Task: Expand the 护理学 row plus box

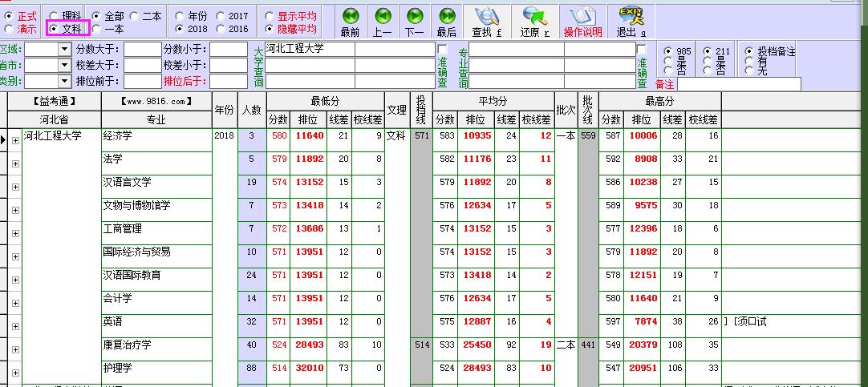Action: coord(15,373)
